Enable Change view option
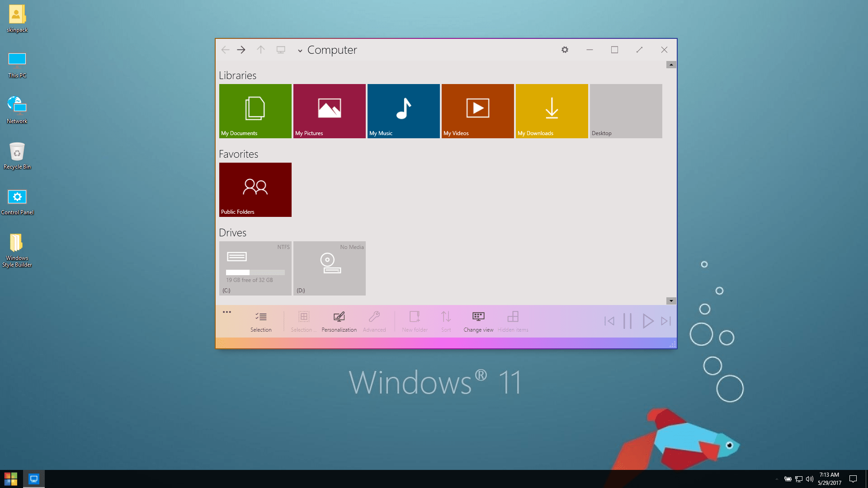 478,320
